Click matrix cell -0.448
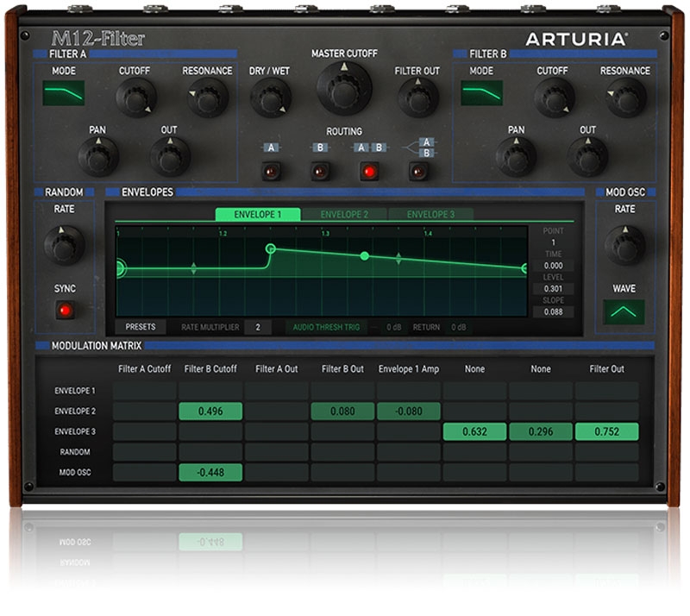Viewport: 690px width, 616px height. click(210, 472)
